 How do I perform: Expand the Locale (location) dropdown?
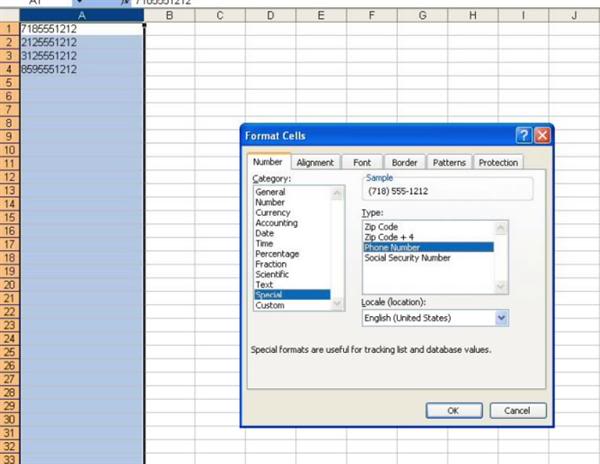[x=501, y=318]
